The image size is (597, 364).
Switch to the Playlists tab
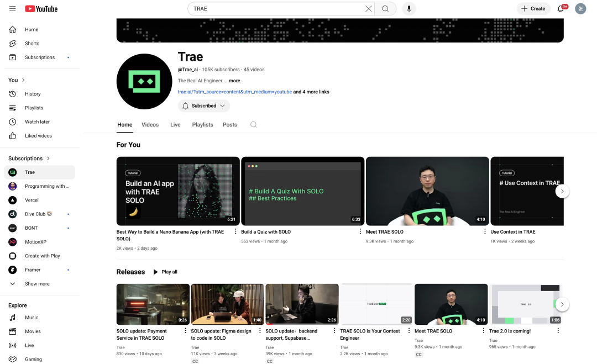202,125
